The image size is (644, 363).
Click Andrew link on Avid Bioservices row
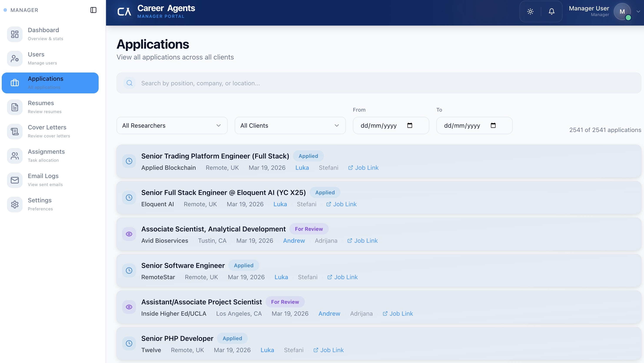294,241
